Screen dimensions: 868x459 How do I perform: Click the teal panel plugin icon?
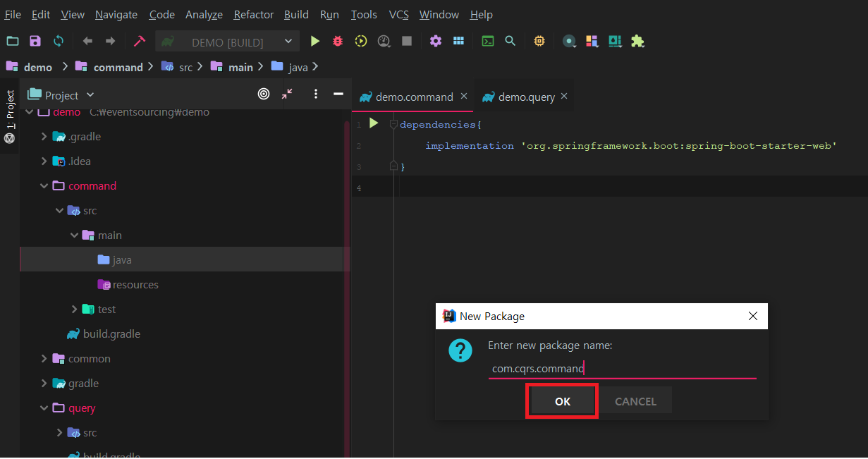pyautogui.click(x=615, y=42)
